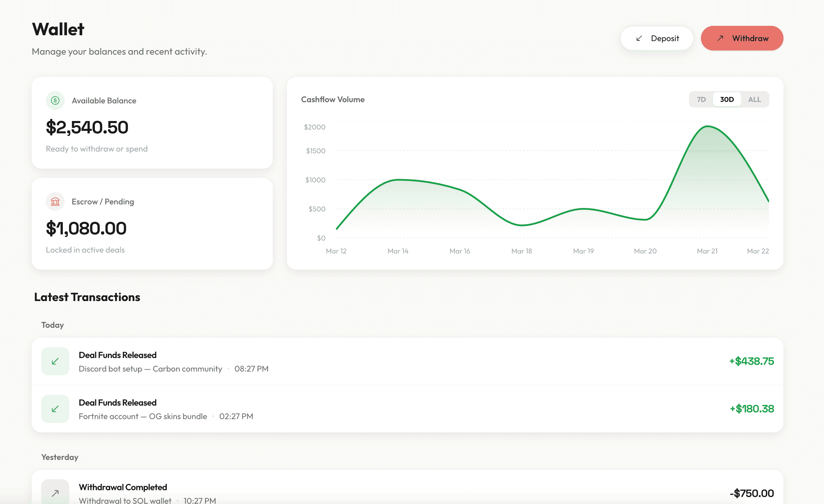Switch chart range to 7D
The height and width of the screenshot is (504, 824).
(701, 99)
